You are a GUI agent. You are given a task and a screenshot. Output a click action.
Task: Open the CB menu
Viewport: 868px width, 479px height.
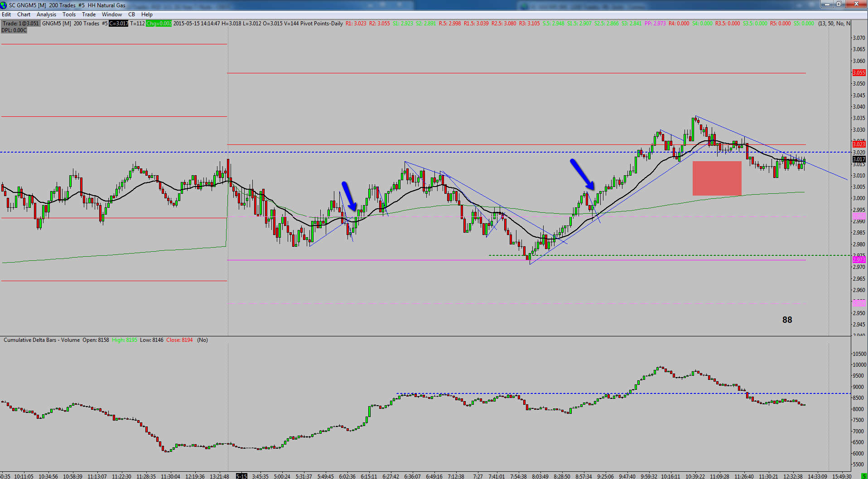point(131,14)
